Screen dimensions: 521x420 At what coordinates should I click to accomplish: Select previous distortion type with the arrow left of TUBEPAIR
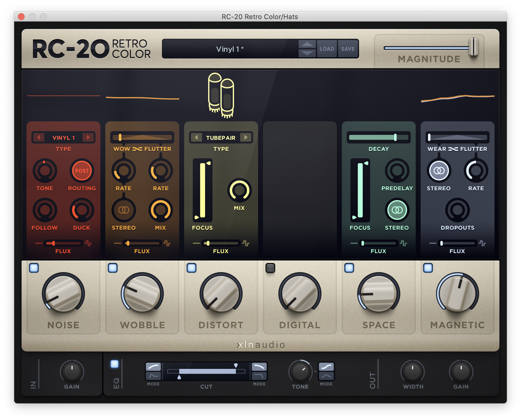pyautogui.click(x=196, y=137)
